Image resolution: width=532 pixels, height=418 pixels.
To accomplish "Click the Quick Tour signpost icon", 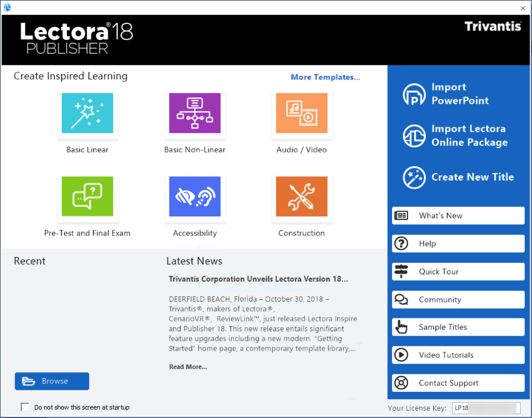I will (x=401, y=271).
